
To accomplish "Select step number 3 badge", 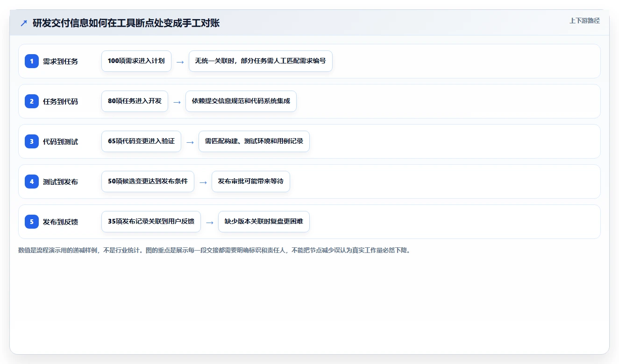I will point(32,141).
